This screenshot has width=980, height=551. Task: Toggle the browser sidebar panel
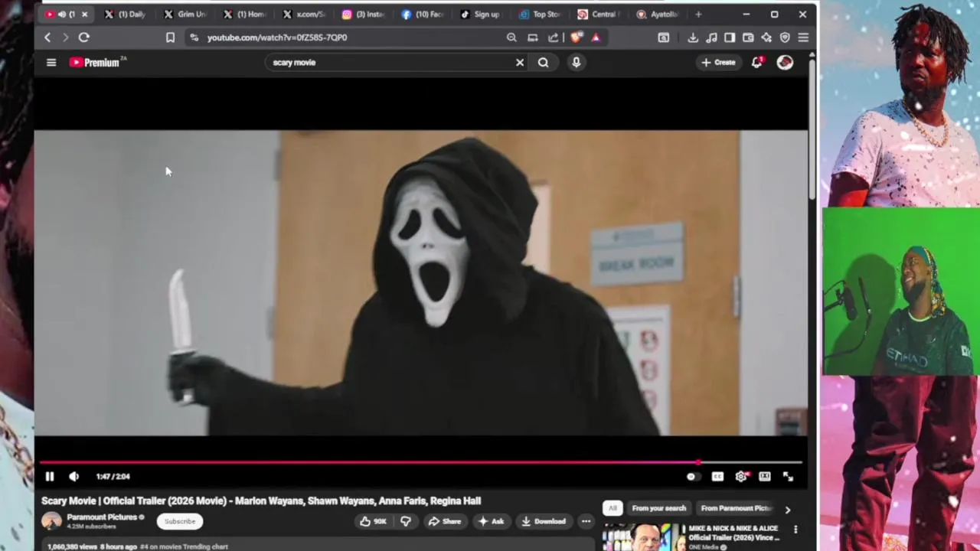pyautogui.click(x=730, y=37)
